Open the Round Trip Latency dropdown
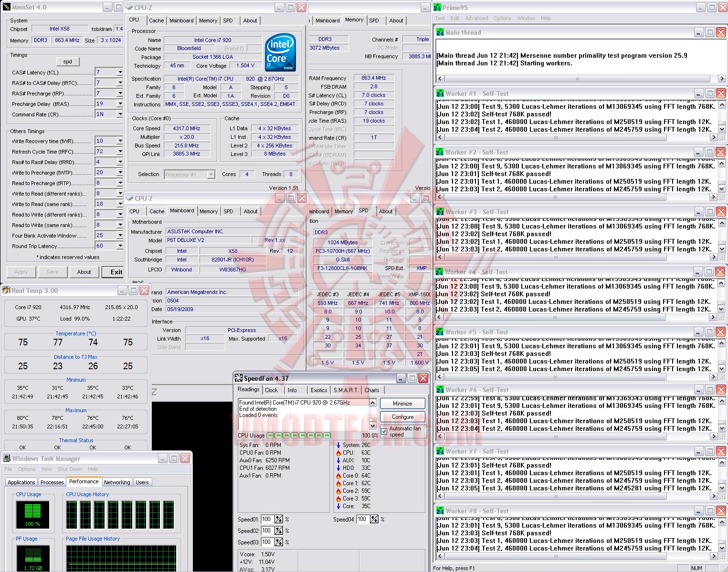This screenshot has width=728, height=572. pyautogui.click(x=120, y=246)
